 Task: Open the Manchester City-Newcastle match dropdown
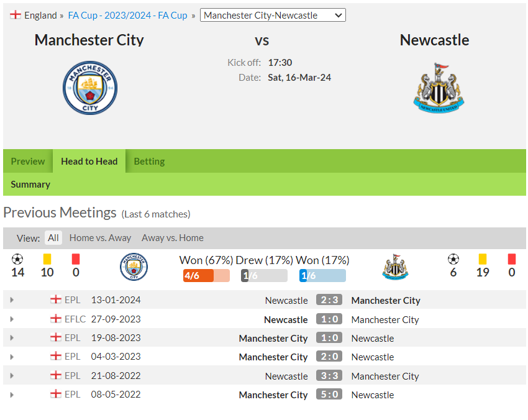[273, 15]
